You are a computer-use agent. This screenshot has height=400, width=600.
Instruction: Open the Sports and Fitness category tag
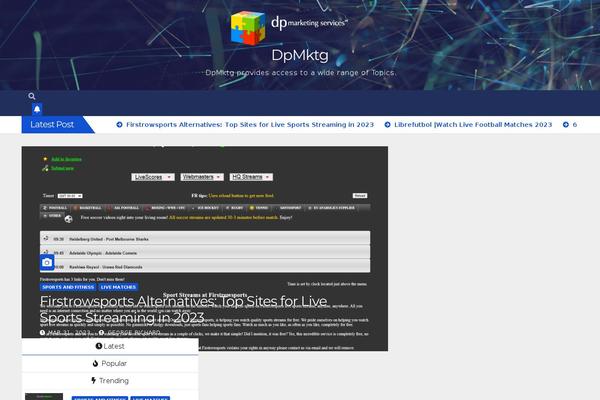click(x=68, y=287)
